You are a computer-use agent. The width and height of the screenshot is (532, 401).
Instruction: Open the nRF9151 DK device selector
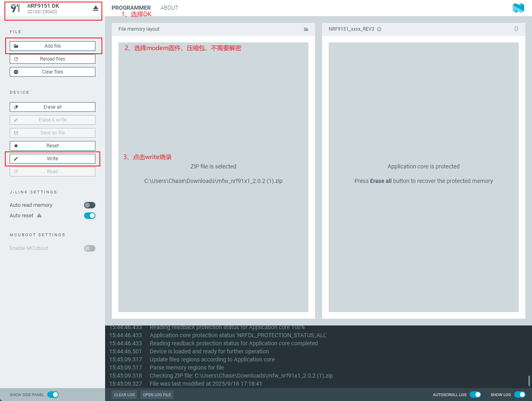pos(53,8)
